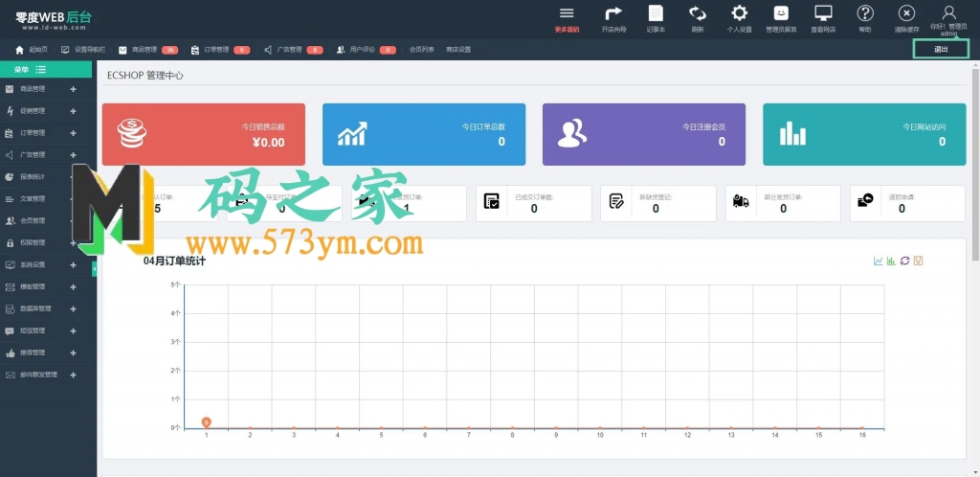The image size is (980, 477).
Task: Click the day 1 data point marker
Action: 207,422
